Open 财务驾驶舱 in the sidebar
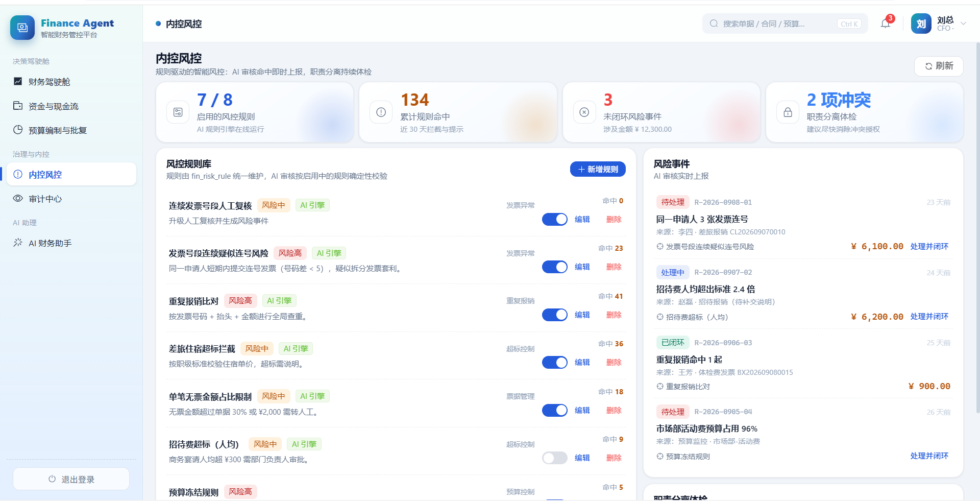Screen dimensions: 980x501 click(x=71, y=82)
